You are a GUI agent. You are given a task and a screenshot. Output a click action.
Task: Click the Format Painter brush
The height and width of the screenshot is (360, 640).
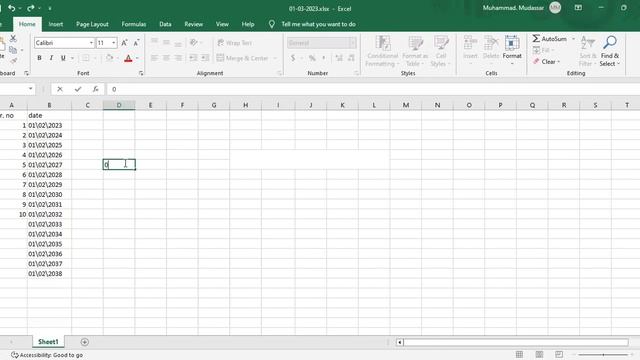click(x=13, y=61)
